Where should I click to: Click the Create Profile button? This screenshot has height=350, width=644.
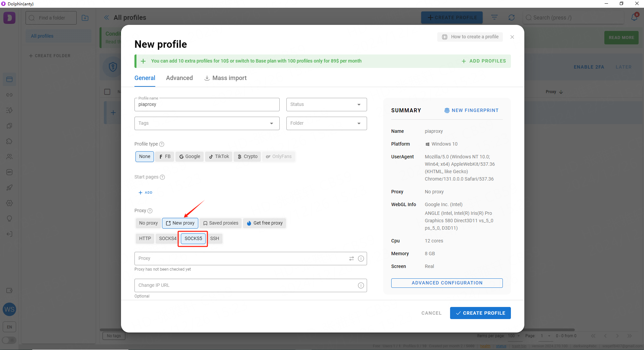(480, 313)
